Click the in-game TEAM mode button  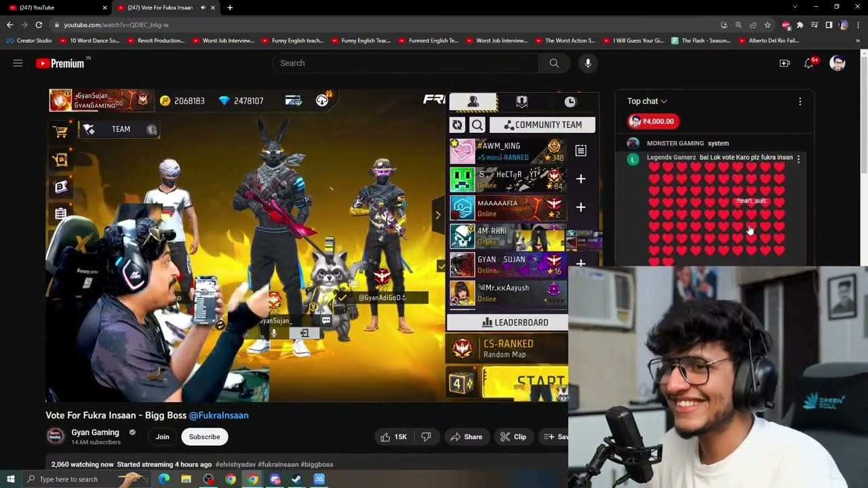119,129
